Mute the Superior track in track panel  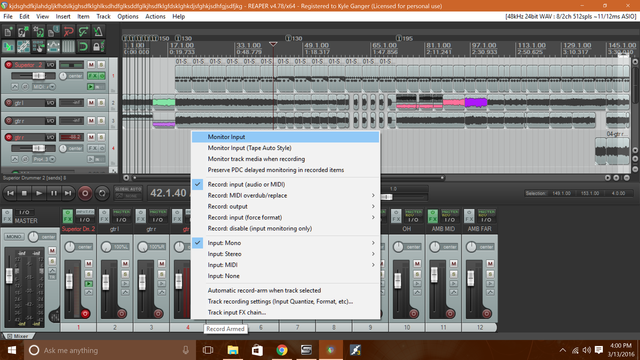[91, 64]
